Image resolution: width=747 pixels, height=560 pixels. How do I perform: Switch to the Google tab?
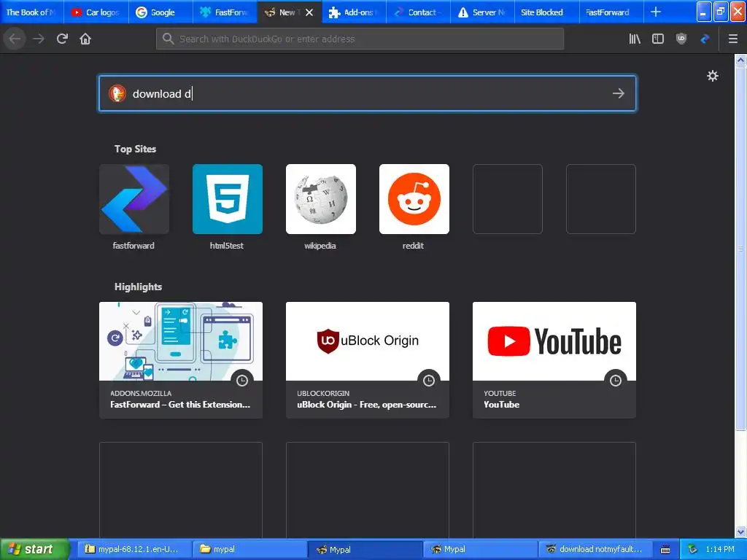pos(160,12)
